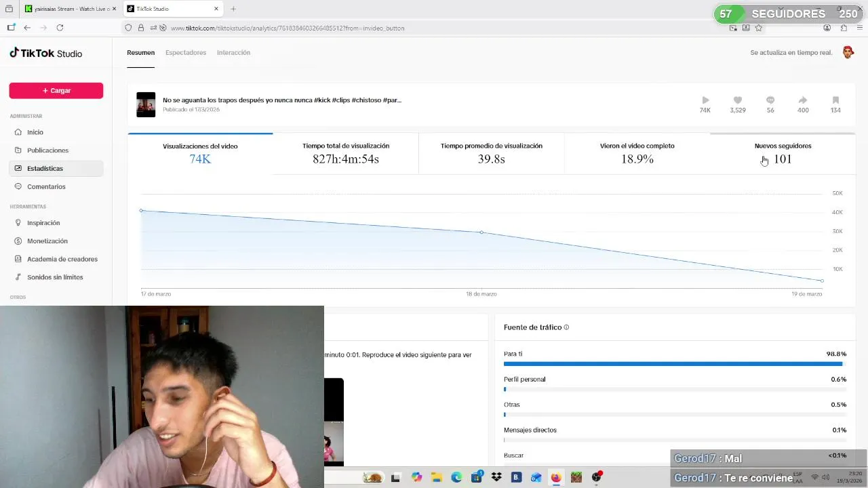Close the TikTok Studio tab

pyautogui.click(x=216, y=9)
